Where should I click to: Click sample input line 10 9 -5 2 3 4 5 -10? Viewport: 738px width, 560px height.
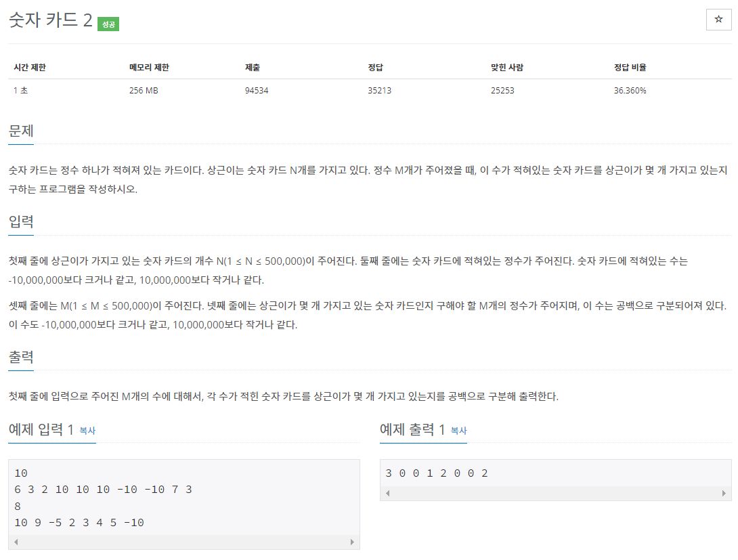pos(79,523)
